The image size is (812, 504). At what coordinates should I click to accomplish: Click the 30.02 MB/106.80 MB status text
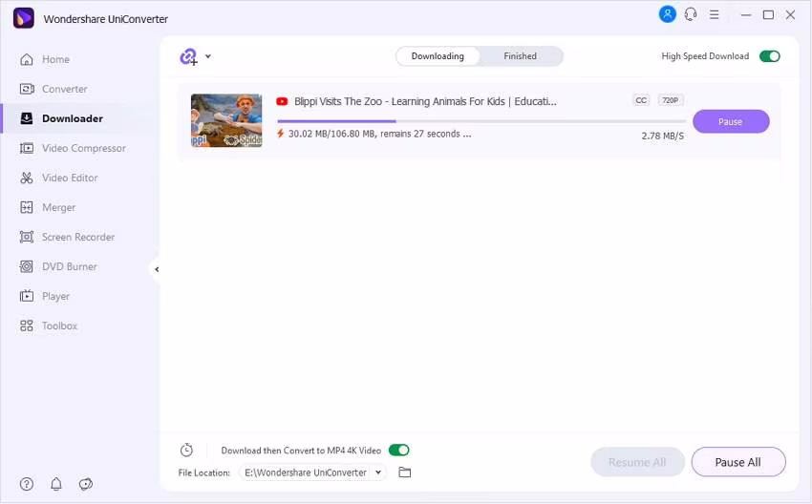(x=379, y=134)
